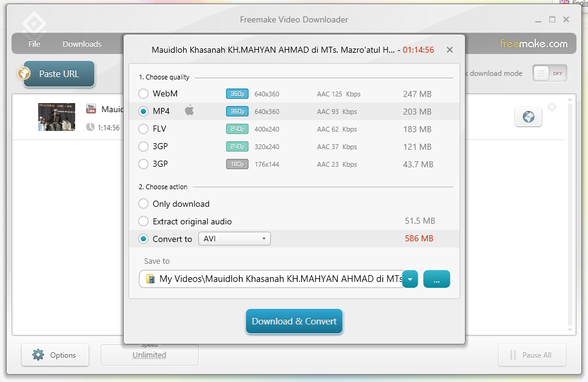Click the Apple compatibility icon beside MP4
The height and width of the screenshot is (382, 588).
point(189,110)
